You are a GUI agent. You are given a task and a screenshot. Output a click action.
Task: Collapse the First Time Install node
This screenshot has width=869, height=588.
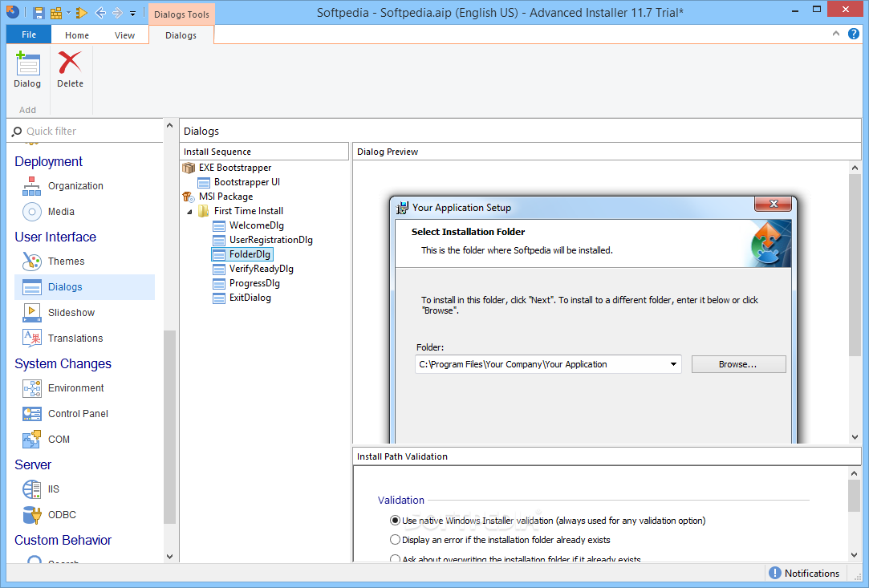click(x=189, y=211)
